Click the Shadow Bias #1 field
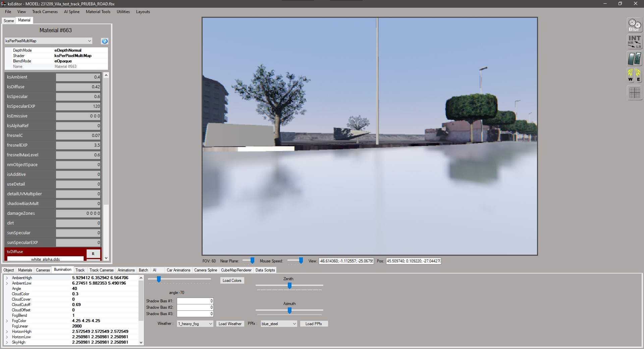644x349 pixels. [195, 301]
